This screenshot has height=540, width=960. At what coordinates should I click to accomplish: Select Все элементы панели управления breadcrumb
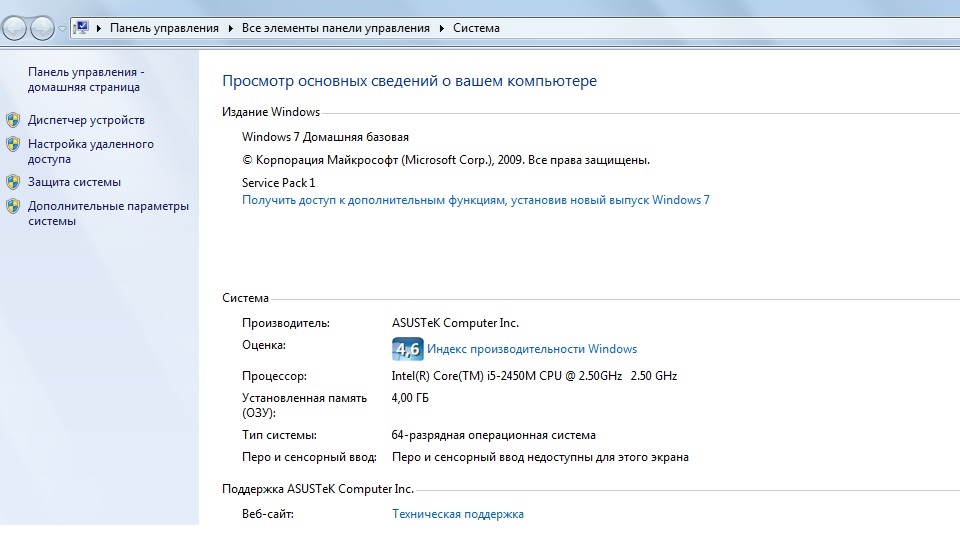[x=336, y=29]
